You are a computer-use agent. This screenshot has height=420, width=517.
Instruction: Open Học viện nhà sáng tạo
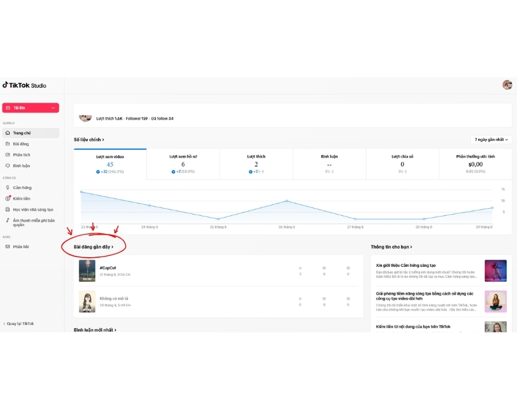click(x=33, y=209)
